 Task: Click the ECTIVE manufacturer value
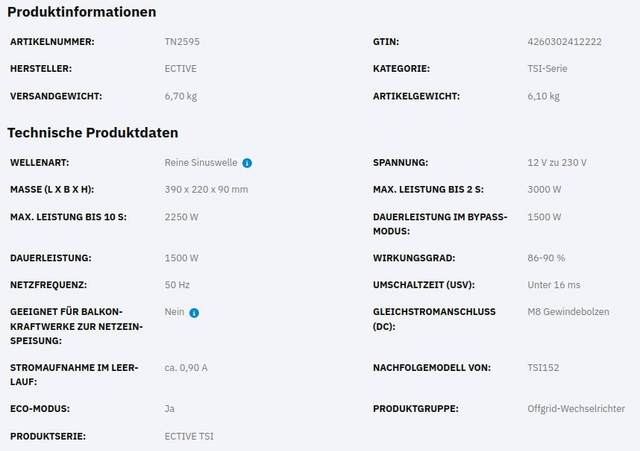pyautogui.click(x=181, y=69)
